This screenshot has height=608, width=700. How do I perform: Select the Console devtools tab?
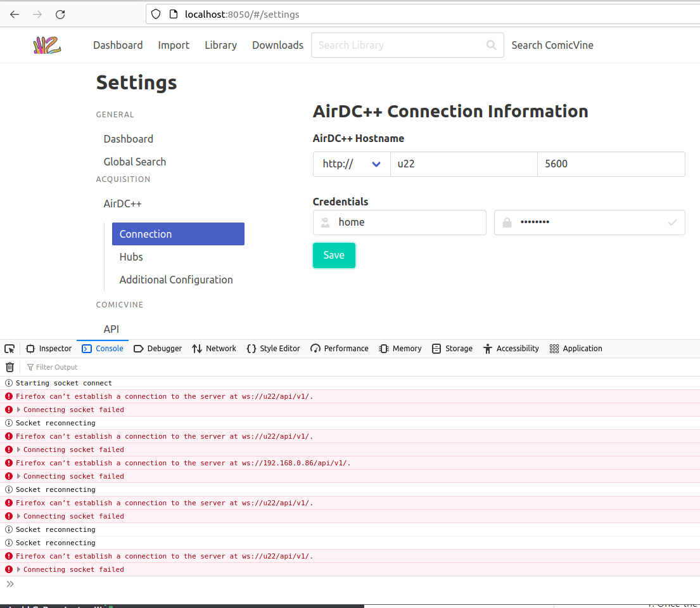tap(103, 349)
